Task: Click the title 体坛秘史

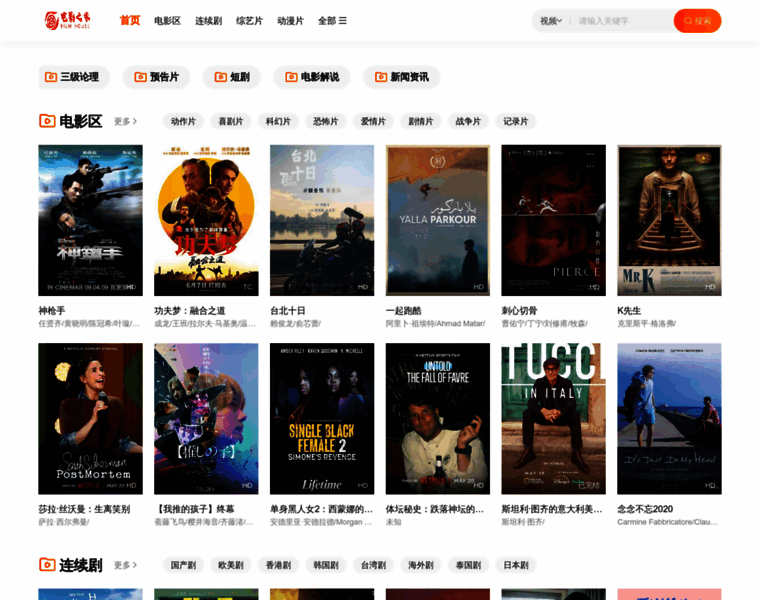Action: pyautogui.click(x=435, y=509)
